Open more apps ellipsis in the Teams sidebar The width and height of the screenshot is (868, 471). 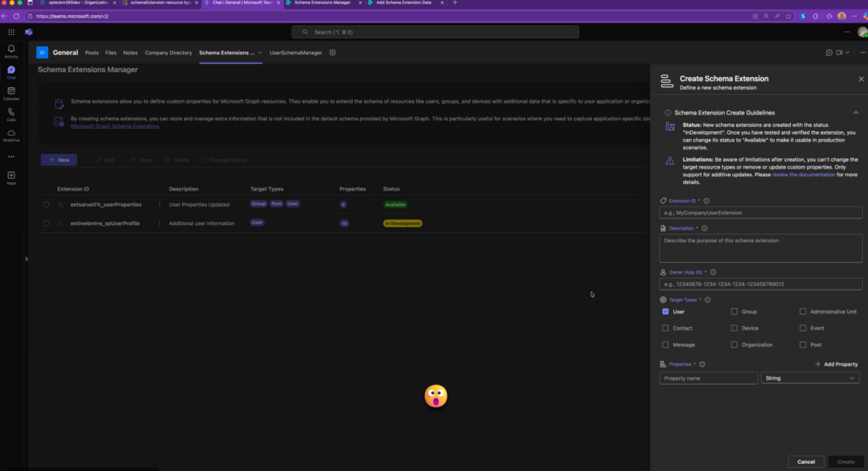pos(11,157)
